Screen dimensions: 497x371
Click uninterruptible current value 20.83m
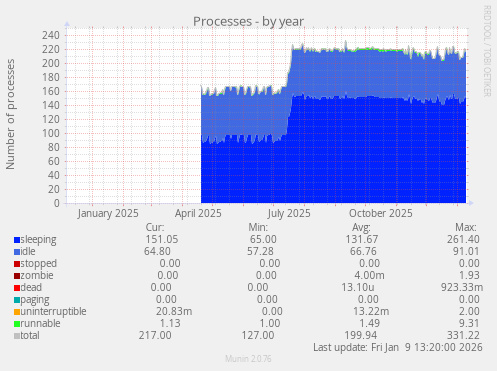(174, 311)
